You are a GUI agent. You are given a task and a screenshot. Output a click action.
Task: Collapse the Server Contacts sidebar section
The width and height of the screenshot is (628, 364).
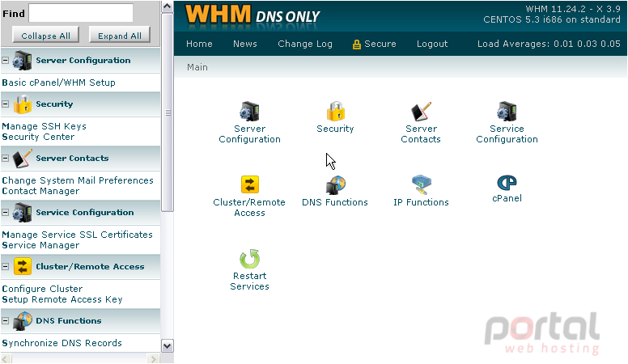point(5,159)
